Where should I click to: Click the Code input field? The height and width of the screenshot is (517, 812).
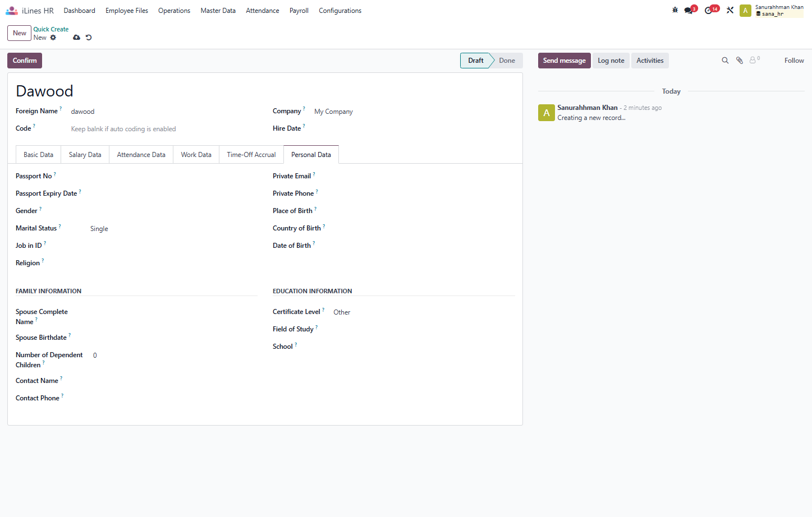click(x=164, y=129)
